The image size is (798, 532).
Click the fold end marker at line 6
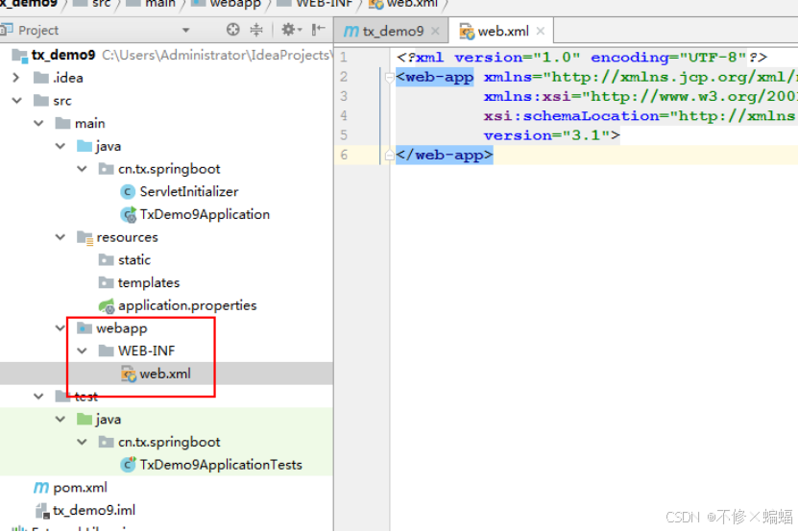[389, 155]
